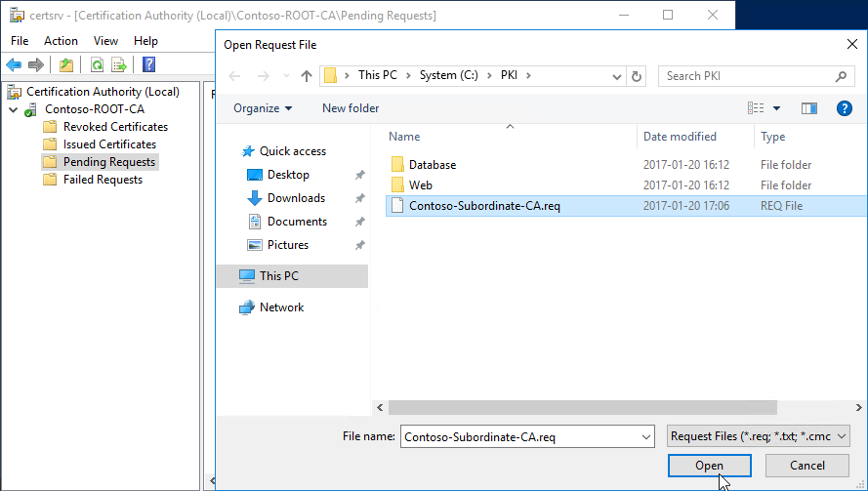
Task: Expand the File name dropdown arrow
Action: 646,437
